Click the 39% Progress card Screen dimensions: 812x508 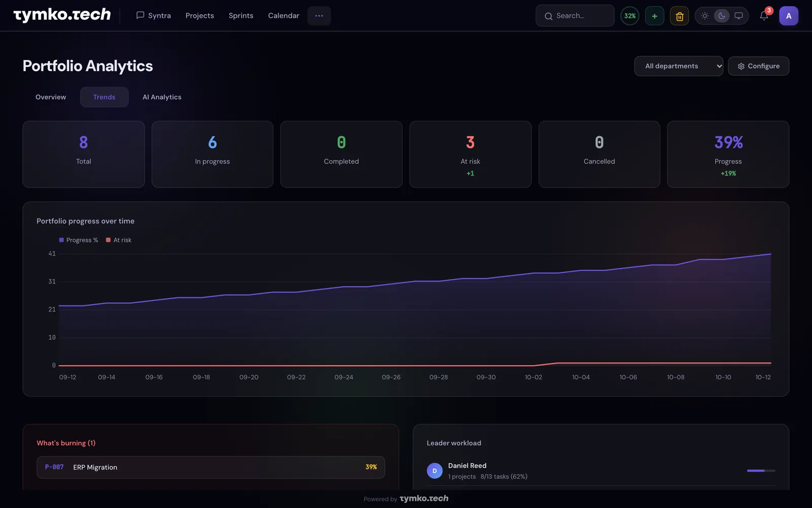click(728, 154)
